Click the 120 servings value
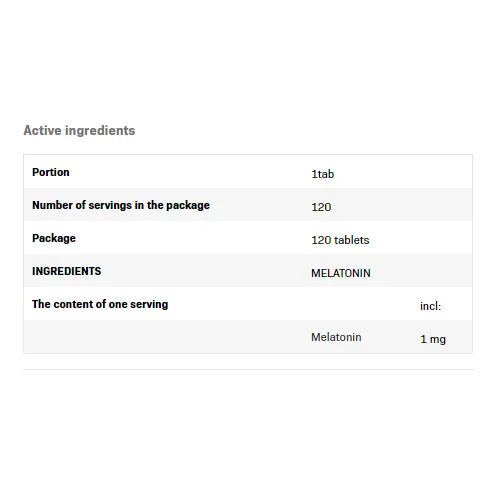The width and height of the screenshot is (493, 493). point(321,207)
